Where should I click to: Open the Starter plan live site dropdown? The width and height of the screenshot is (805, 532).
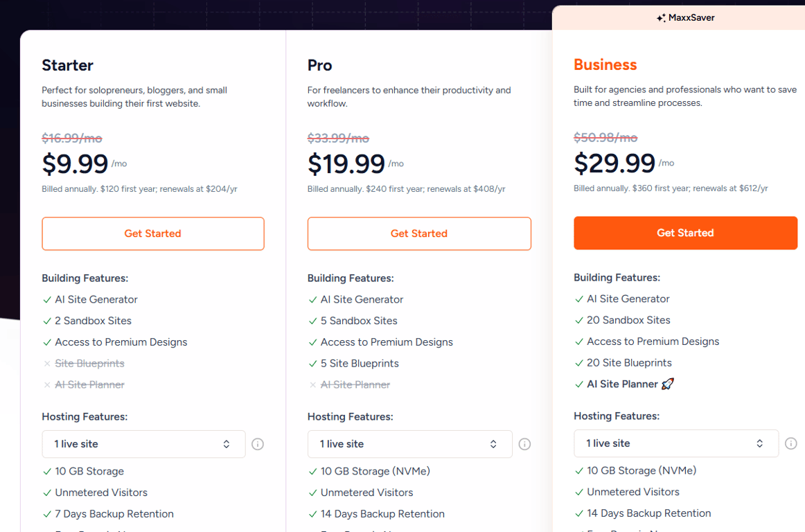click(144, 444)
